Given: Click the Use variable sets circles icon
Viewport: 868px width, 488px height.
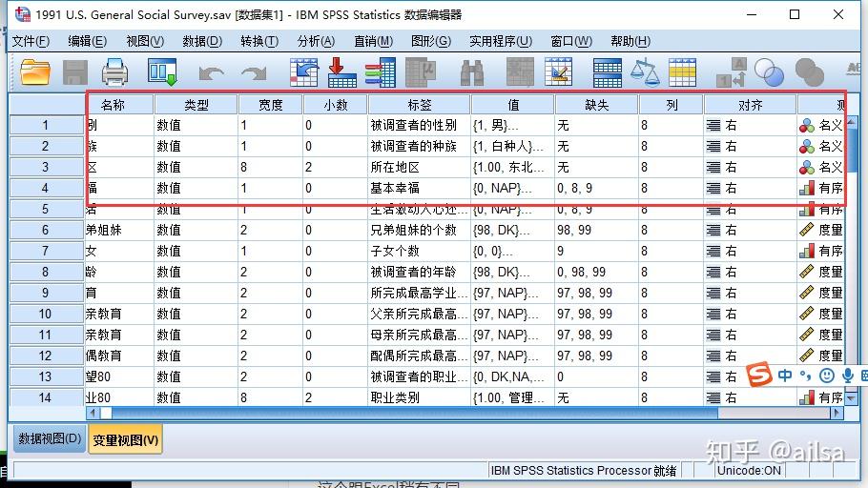Looking at the screenshot, I should (x=769, y=72).
